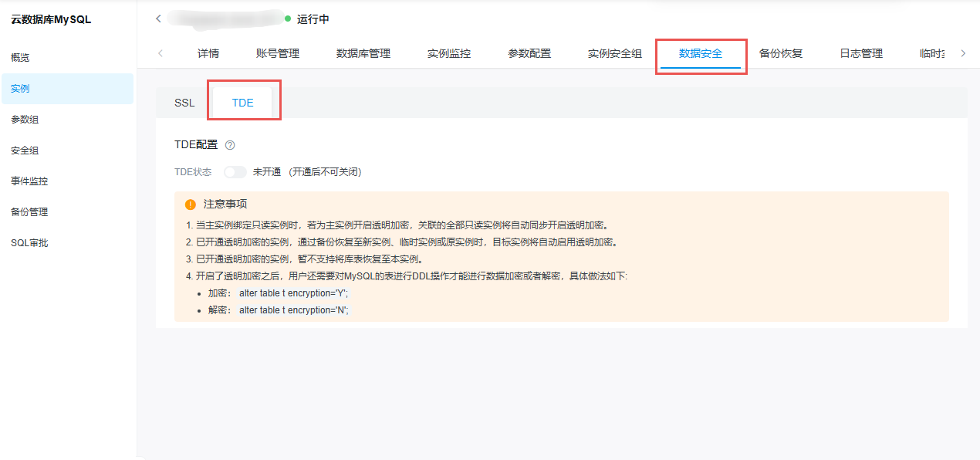980x460 pixels.
Task: Open 参数组 in the sidebar
Action: (x=25, y=120)
